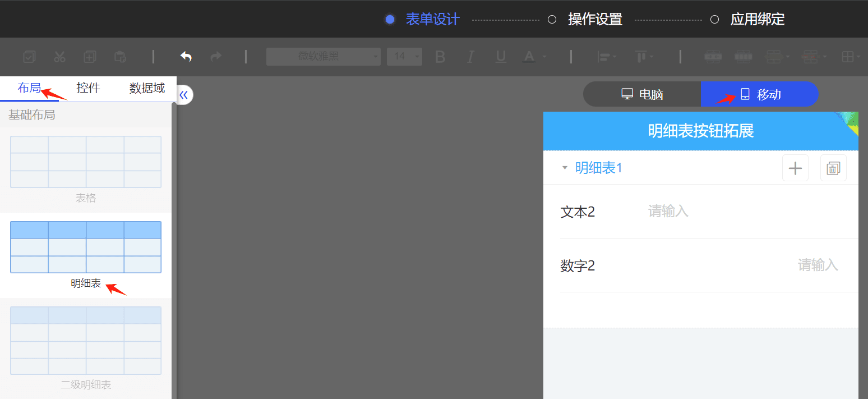Image resolution: width=868 pixels, height=399 pixels.
Task: Click the paste clipboard icon
Action: (x=120, y=57)
